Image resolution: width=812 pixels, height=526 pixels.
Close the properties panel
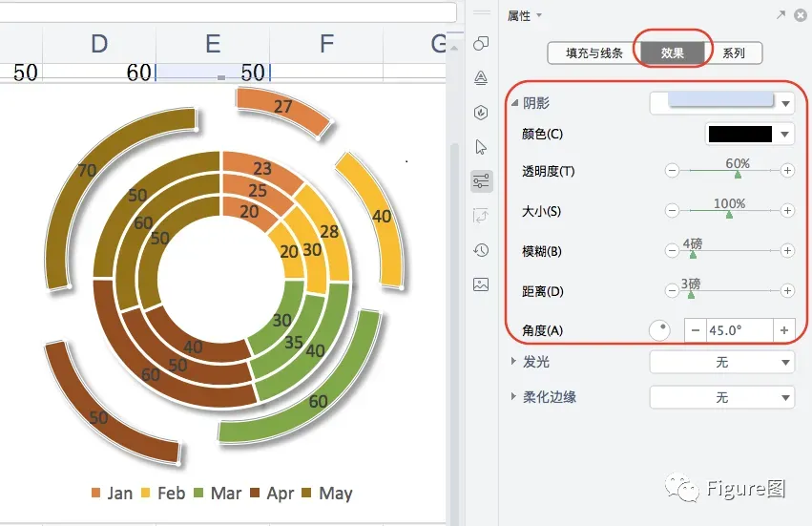pyautogui.click(x=801, y=15)
